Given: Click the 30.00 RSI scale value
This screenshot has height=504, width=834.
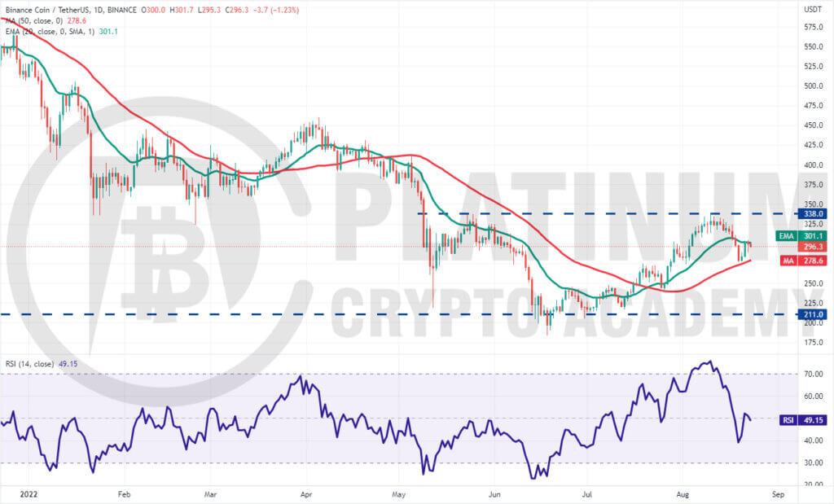Looking at the screenshot, I should [814, 463].
